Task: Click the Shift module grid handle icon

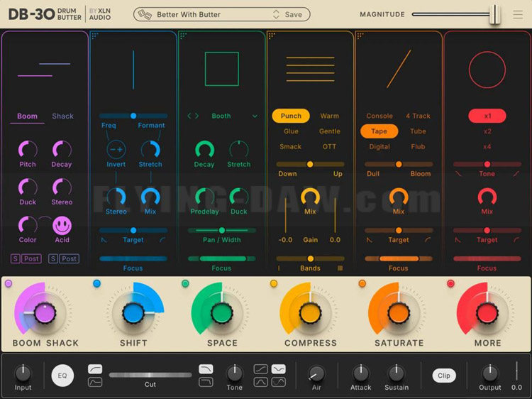Action: click(x=95, y=35)
